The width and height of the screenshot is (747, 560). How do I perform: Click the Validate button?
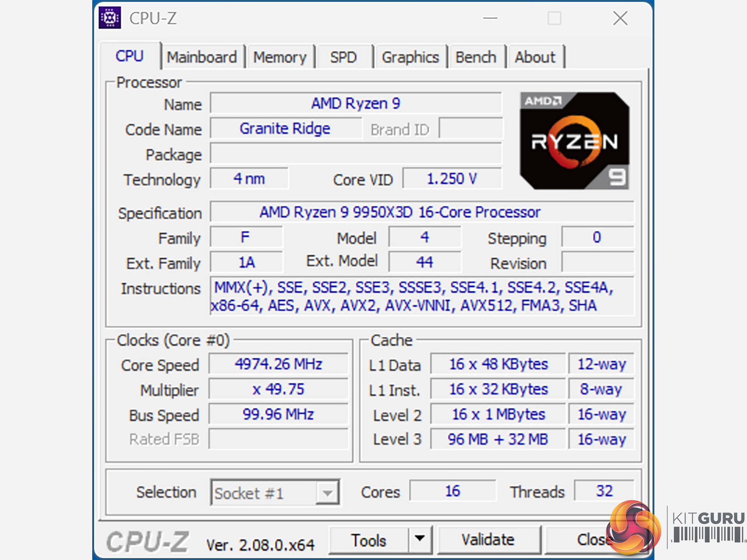tap(488, 540)
